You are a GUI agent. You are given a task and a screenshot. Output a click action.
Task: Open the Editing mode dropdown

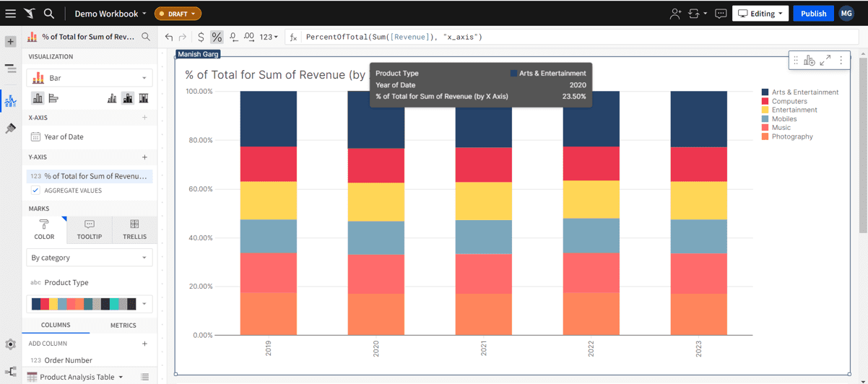click(x=760, y=14)
